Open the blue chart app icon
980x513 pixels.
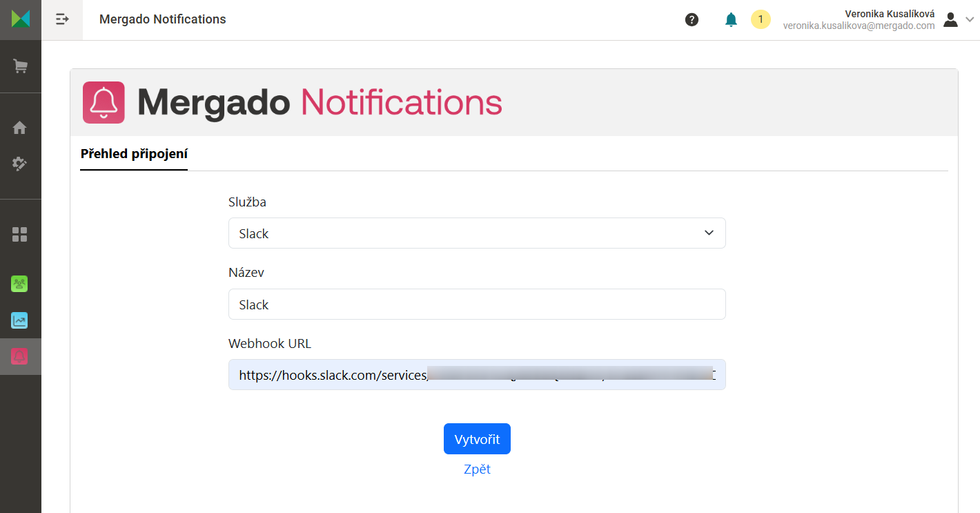point(19,320)
